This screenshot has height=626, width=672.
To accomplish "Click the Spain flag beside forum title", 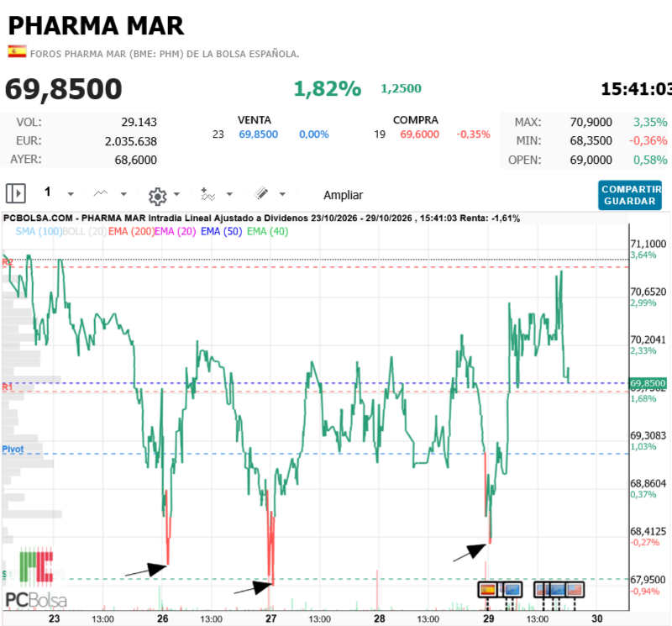I will (17, 51).
